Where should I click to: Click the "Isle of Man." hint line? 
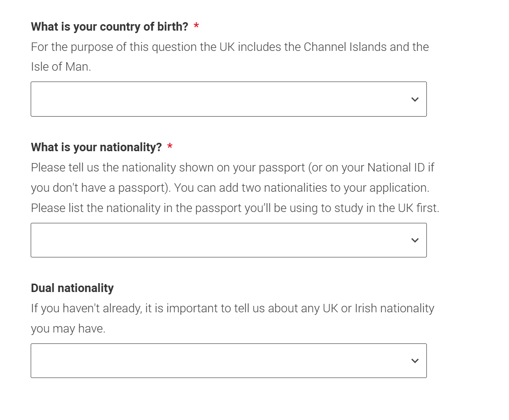pos(61,67)
